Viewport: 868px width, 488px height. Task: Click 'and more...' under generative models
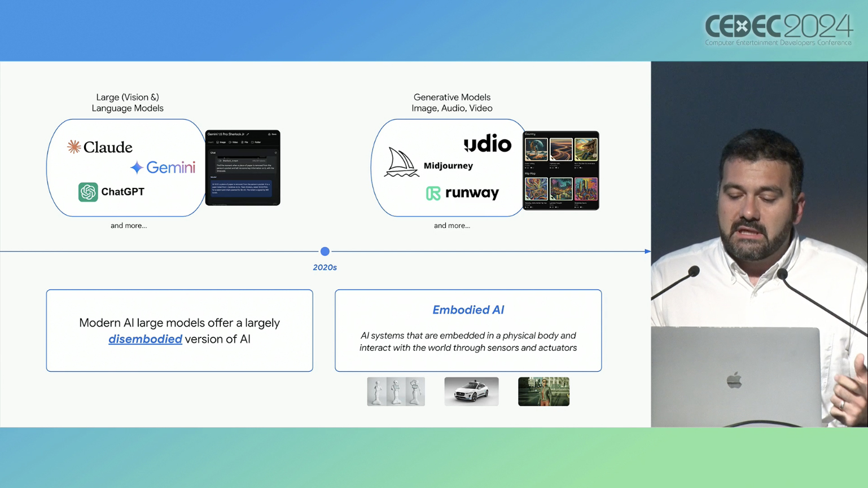pos(452,226)
